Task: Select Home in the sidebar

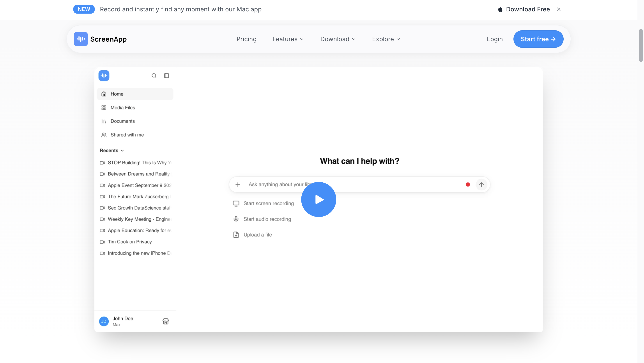Action: pyautogui.click(x=135, y=94)
